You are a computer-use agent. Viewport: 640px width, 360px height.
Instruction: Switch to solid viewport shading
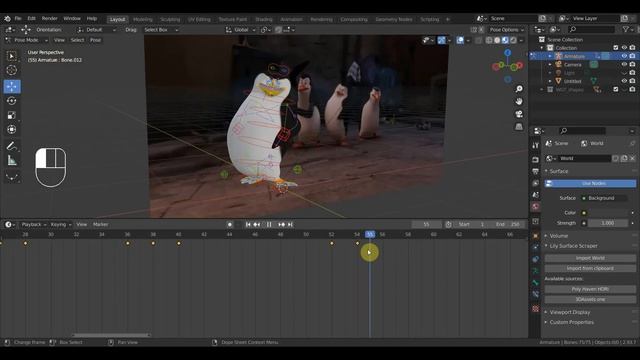point(497,40)
